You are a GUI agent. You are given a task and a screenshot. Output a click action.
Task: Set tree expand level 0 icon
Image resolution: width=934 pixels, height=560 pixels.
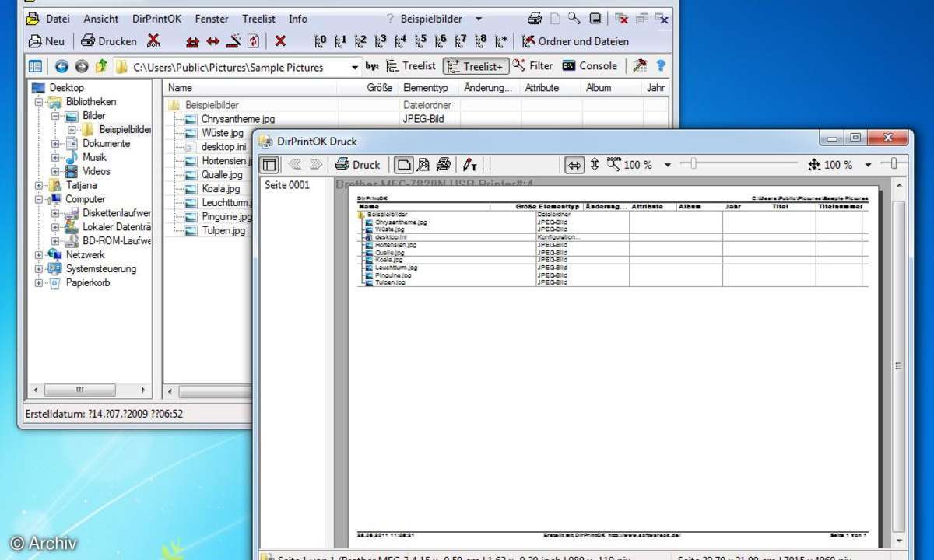tap(321, 41)
